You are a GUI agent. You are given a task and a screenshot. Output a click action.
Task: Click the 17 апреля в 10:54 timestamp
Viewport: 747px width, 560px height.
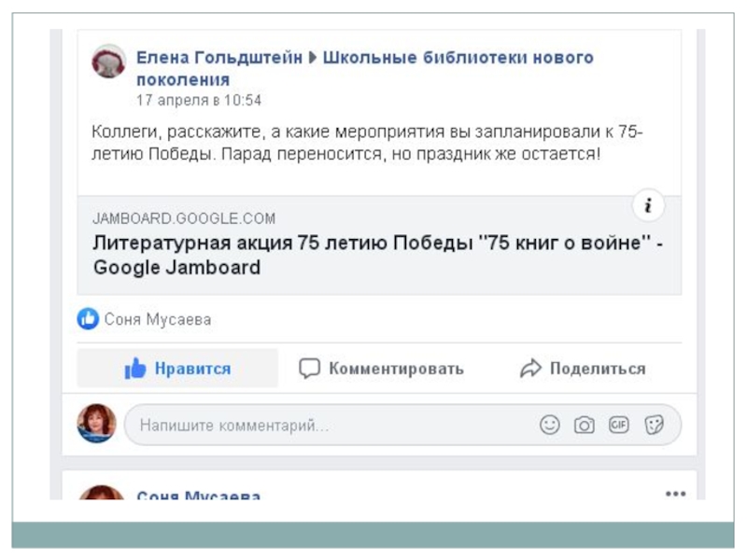pos(199,100)
